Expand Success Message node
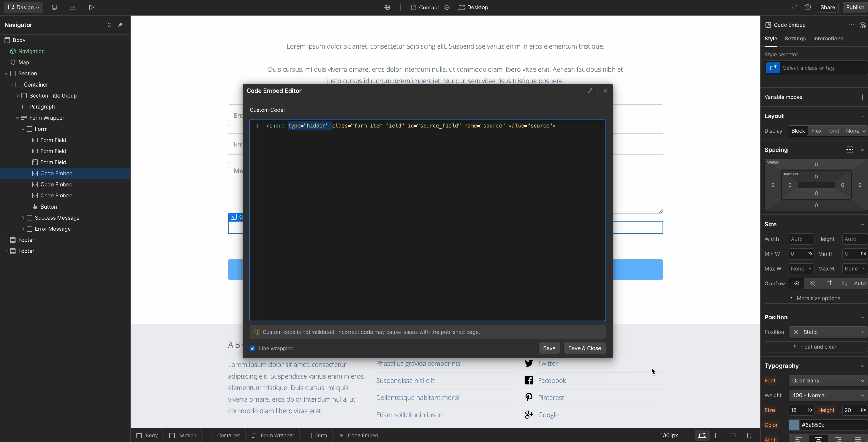The image size is (868, 442). tap(23, 217)
